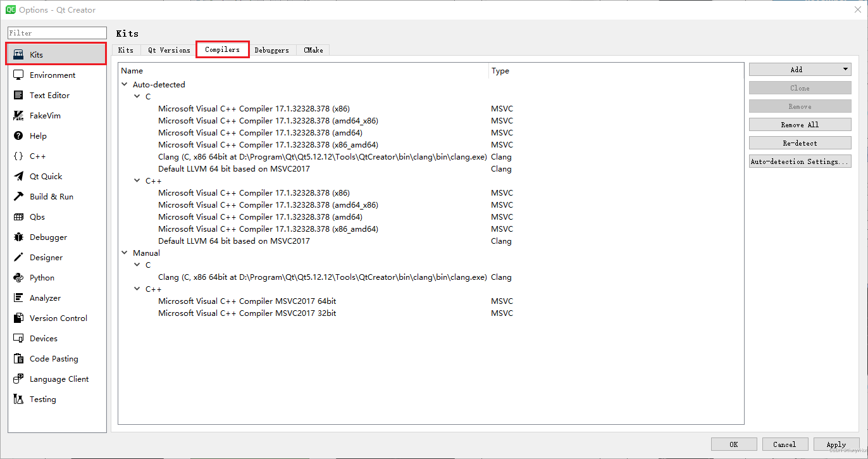The height and width of the screenshot is (459, 868).
Task: Open Version Control settings icon
Action: click(18, 318)
